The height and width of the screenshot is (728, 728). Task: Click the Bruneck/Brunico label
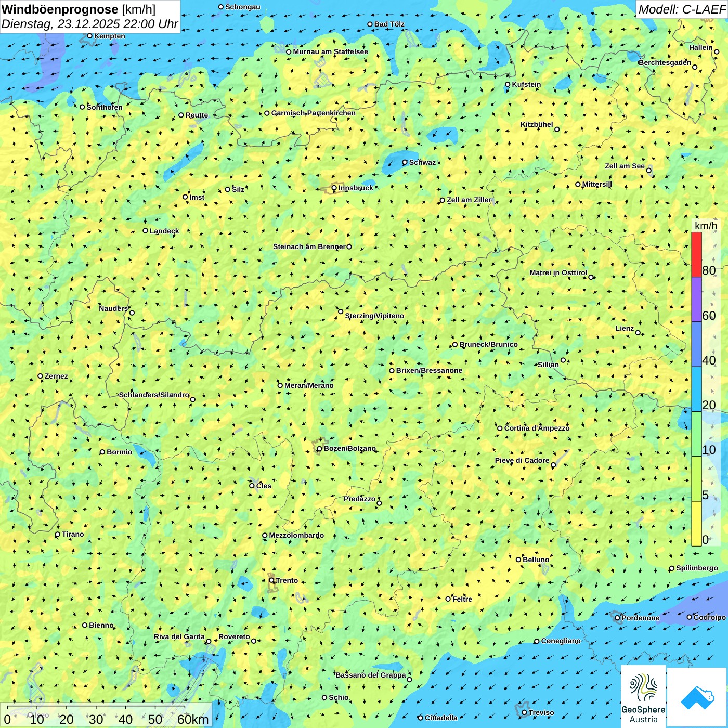[x=488, y=344]
